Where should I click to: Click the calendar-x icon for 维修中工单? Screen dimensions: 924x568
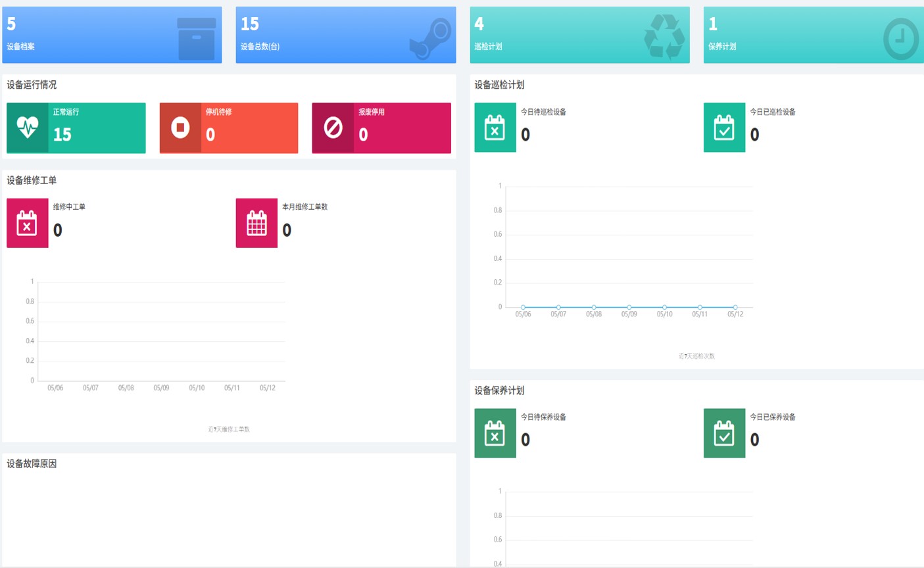27,224
